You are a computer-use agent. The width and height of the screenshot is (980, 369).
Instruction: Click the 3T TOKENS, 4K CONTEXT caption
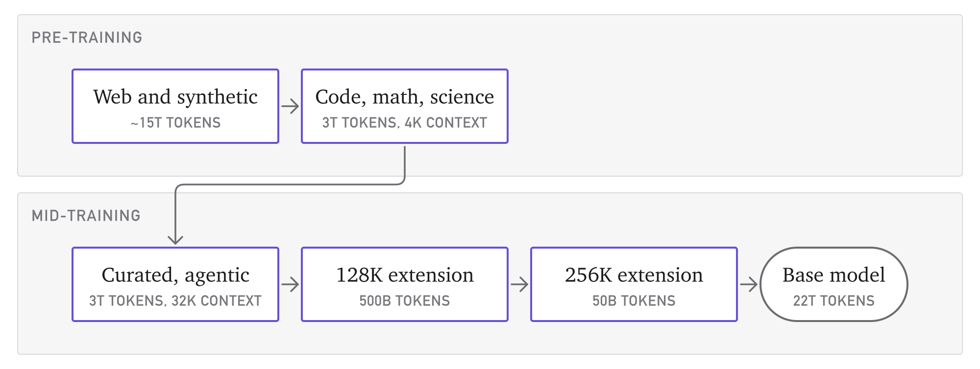[405, 123]
